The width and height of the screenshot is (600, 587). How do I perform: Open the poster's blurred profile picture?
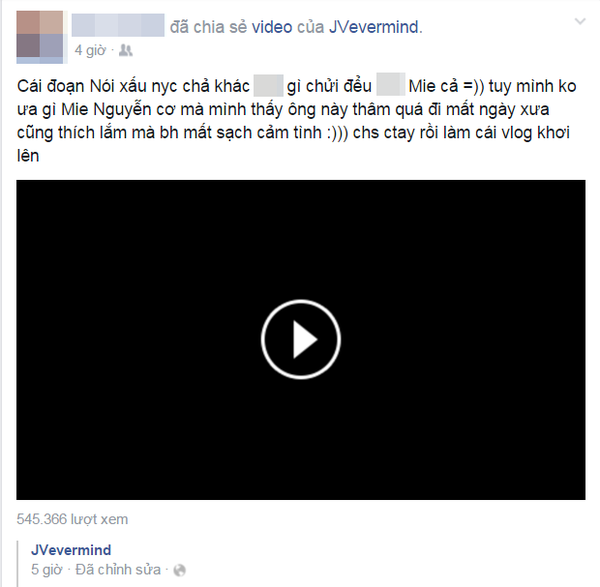click(x=40, y=37)
